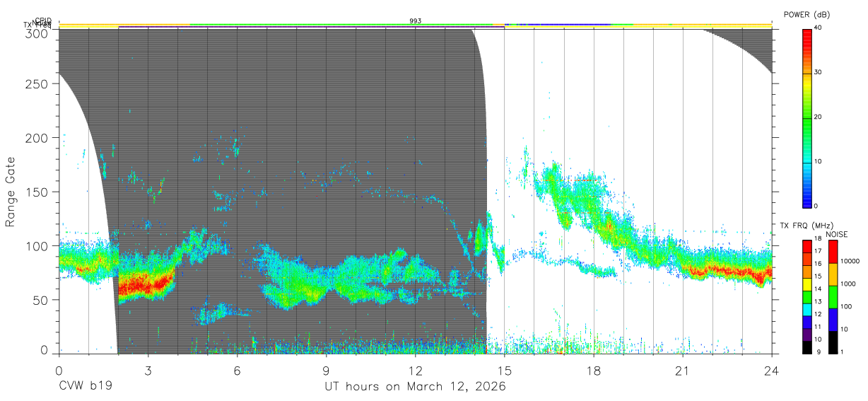The width and height of the screenshot is (868, 401).
Task: Click the 993 CPID value above plot
Action: 416,21
